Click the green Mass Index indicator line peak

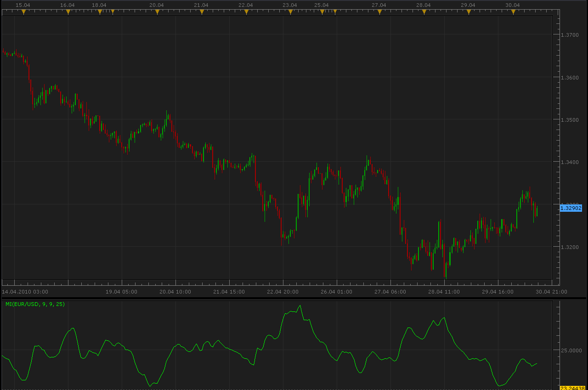click(300, 306)
